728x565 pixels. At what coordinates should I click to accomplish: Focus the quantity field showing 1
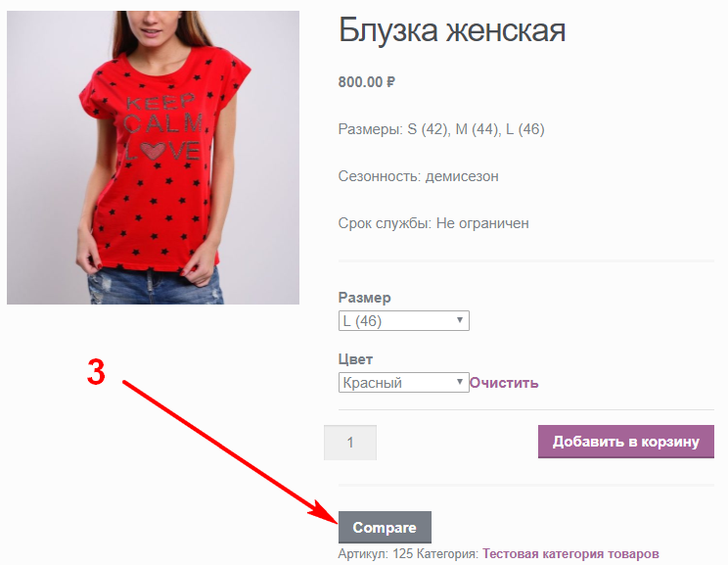tap(350, 443)
